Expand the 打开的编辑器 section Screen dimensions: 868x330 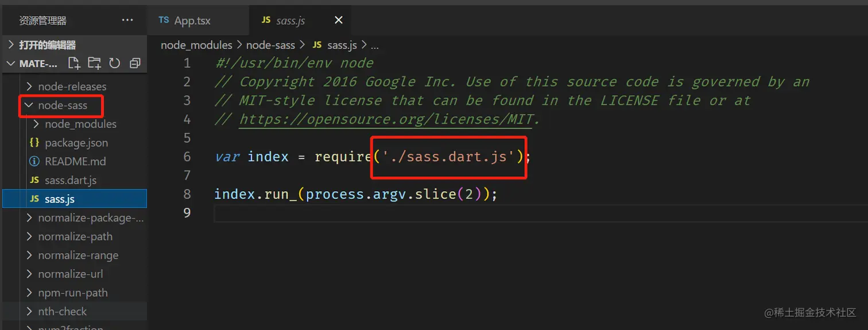73,45
